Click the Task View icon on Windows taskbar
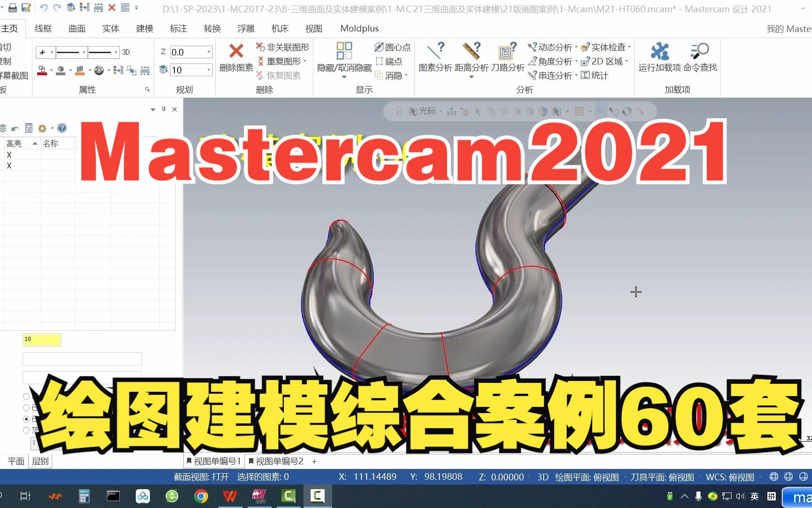 point(25,496)
